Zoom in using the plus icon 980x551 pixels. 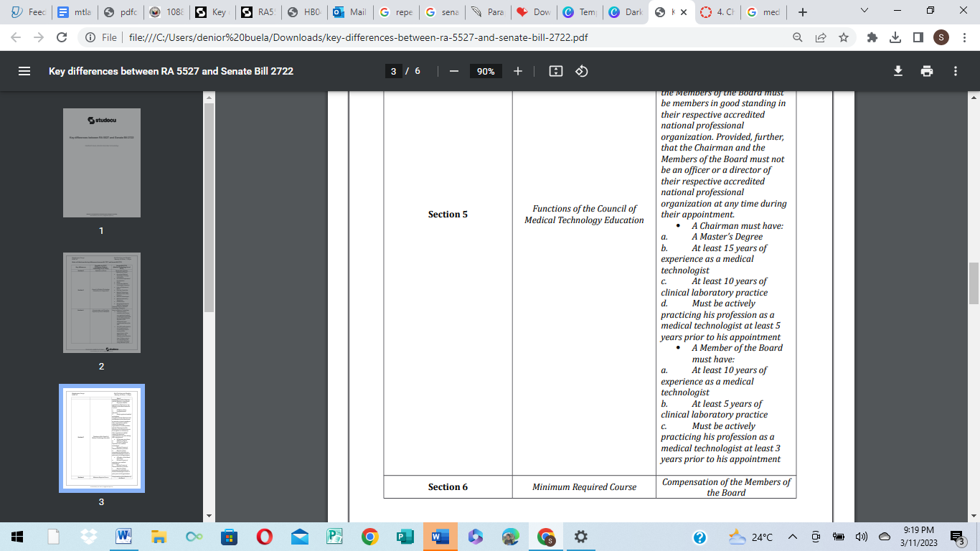518,71
